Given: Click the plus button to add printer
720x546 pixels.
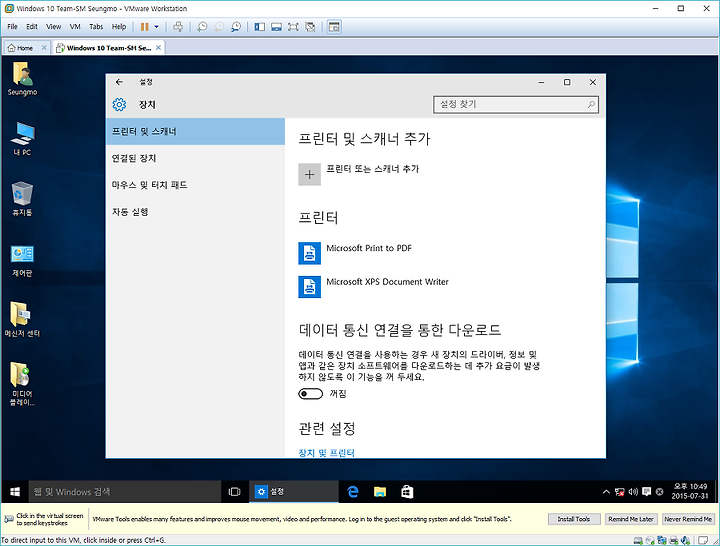Looking at the screenshot, I should [309, 174].
